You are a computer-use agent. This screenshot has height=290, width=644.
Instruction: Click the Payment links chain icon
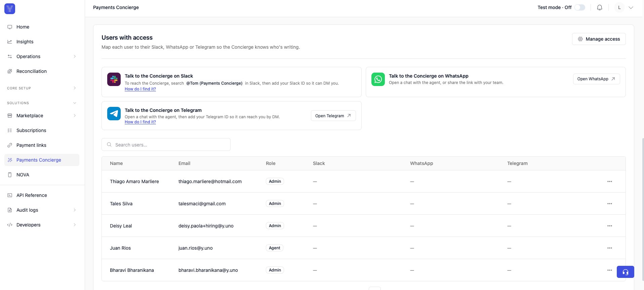10,145
